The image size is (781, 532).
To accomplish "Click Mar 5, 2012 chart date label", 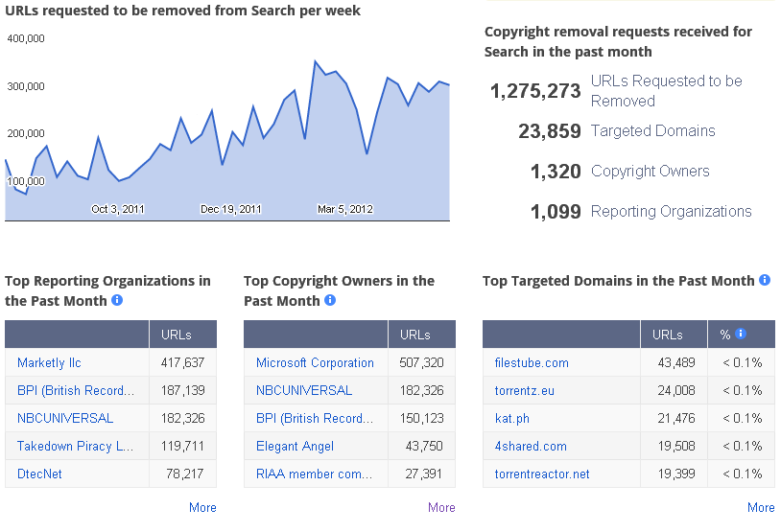I will pyautogui.click(x=345, y=209).
